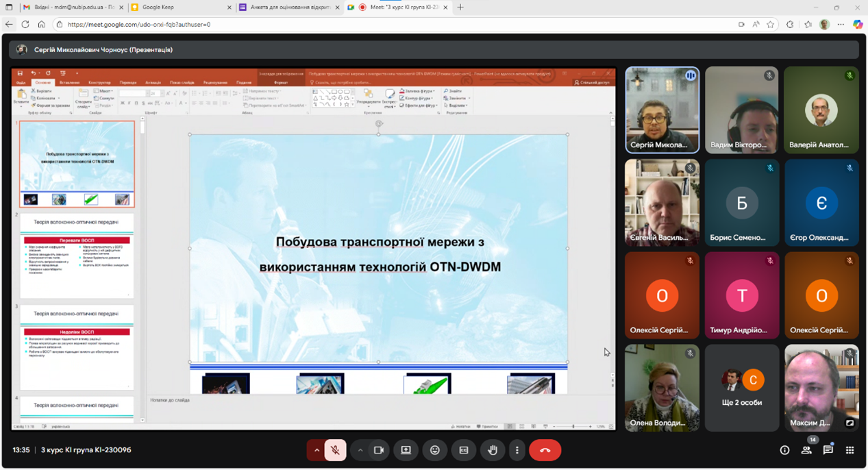868x470 pixels.
Task: Open the emoji reactions button
Action: coord(435,450)
